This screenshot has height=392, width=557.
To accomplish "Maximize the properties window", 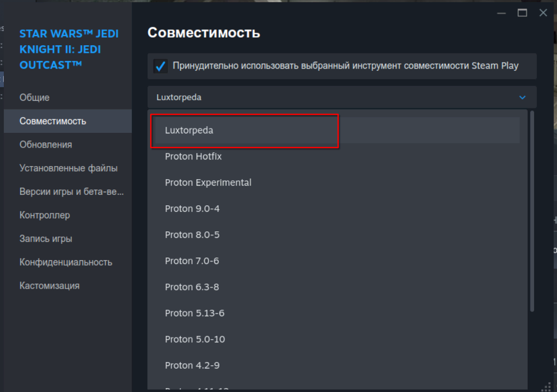I will click(x=522, y=13).
